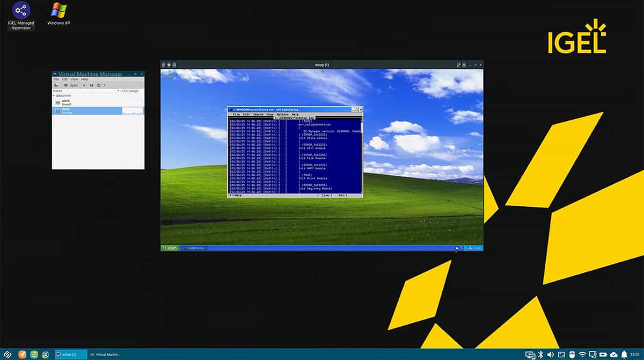This screenshot has height=360, width=644.
Task: Open the File menu in Virtual Machine Manager
Action: pos(56,79)
